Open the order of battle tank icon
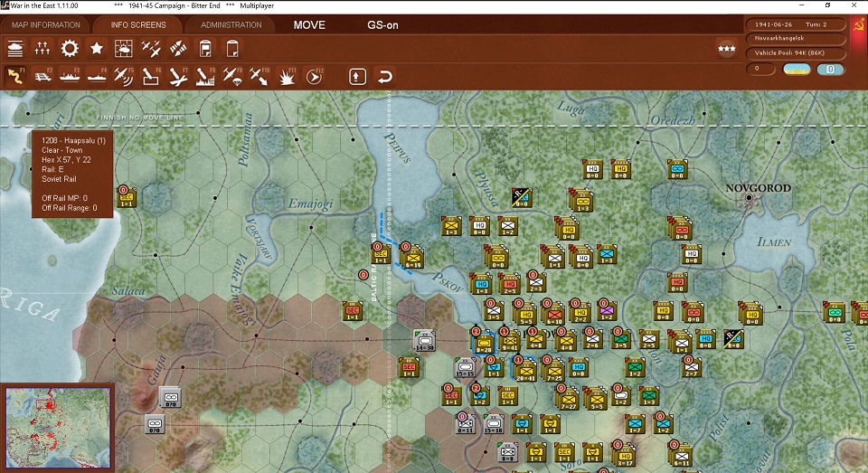The image size is (868, 473). (15, 49)
